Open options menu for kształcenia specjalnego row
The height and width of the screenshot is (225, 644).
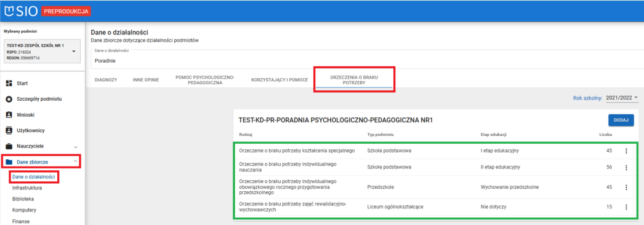point(626,151)
